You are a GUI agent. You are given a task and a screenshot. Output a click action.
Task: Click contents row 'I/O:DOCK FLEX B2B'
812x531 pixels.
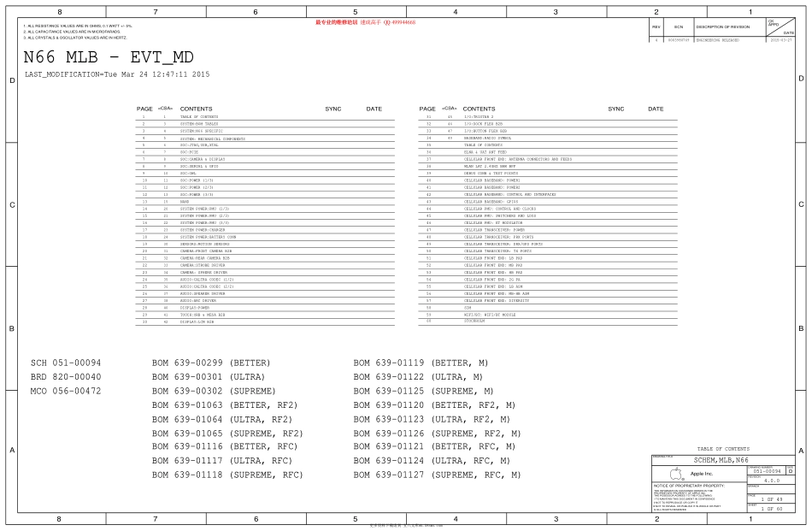tap(548, 124)
